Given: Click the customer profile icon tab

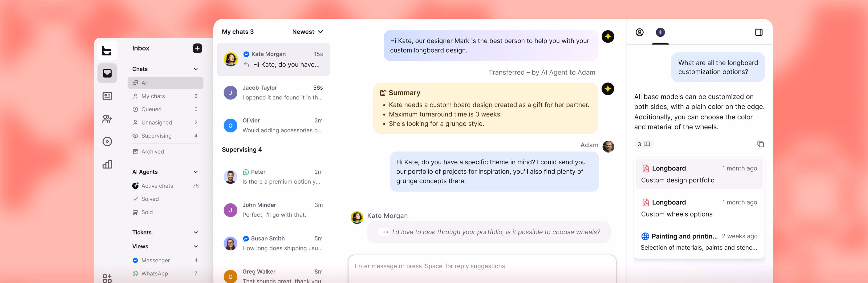Looking at the screenshot, I should [x=639, y=32].
